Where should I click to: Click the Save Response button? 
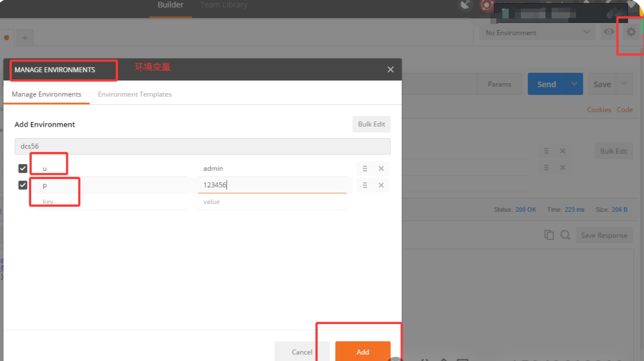point(604,235)
